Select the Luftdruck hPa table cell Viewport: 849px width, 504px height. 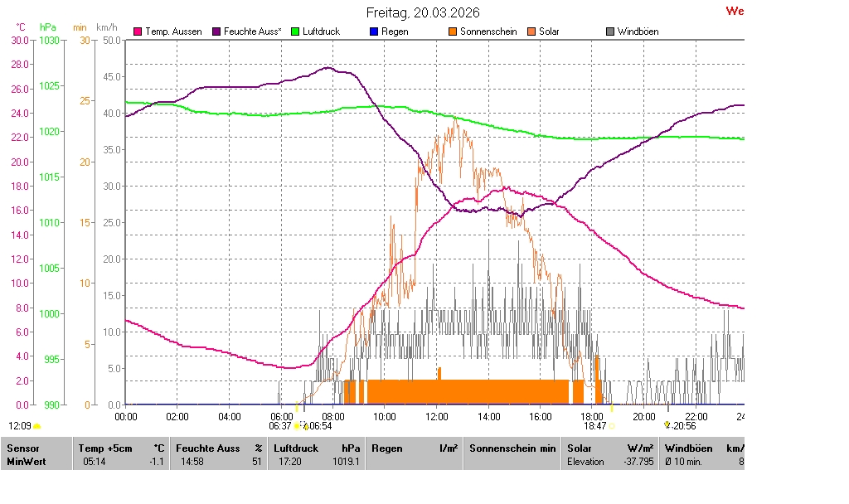[315, 454]
